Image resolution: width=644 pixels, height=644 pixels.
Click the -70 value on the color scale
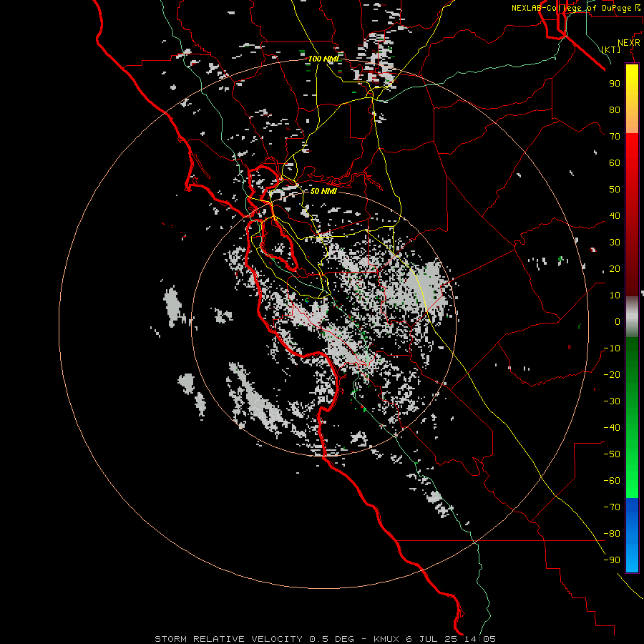pyautogui.click(x=612, y=507)
